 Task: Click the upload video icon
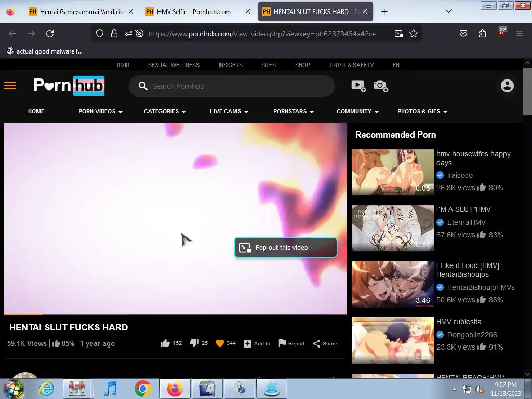pos(358,86)
